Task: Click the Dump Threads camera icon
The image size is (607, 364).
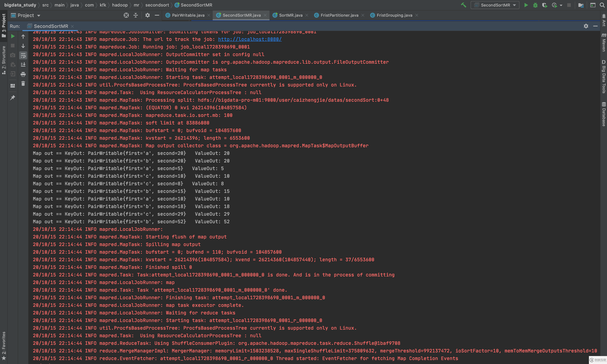Action: click(x=13, y=55)
